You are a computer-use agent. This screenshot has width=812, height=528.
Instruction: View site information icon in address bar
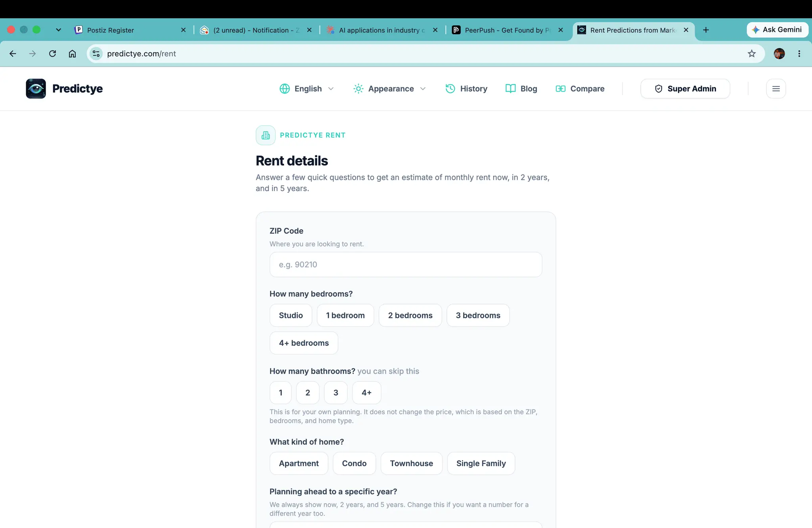[96, 54]
